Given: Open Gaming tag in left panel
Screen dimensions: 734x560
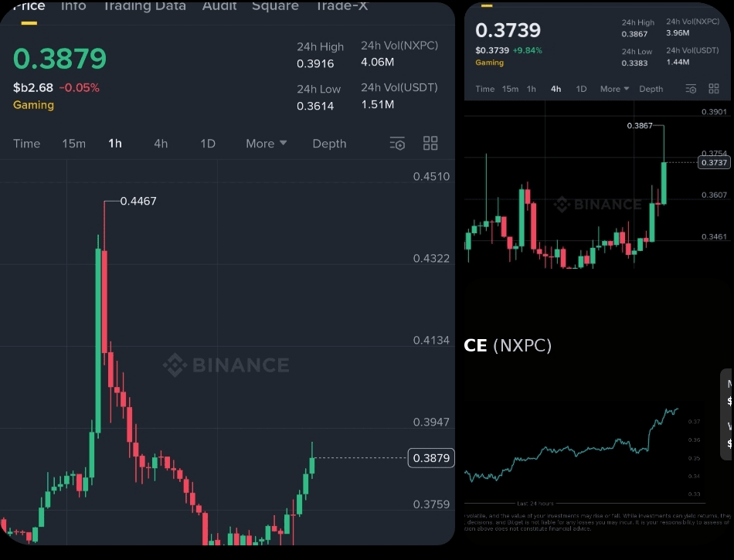Looking at the screenshot, I should [34, 105].
